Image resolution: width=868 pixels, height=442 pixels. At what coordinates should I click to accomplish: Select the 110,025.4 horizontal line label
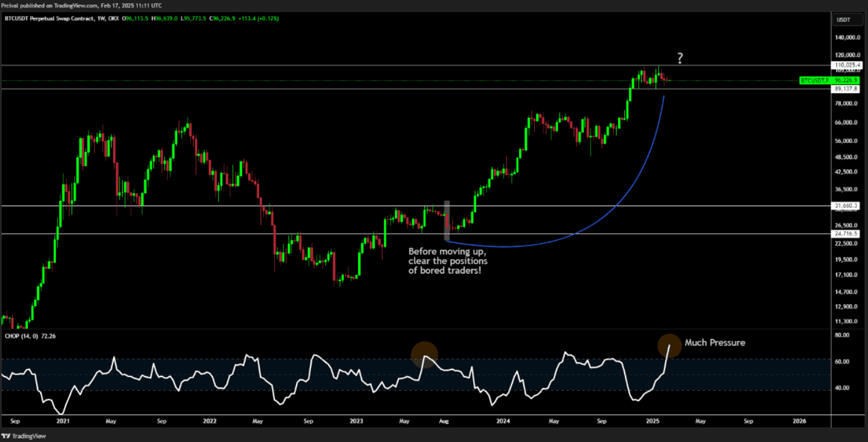tap(844, 66)
